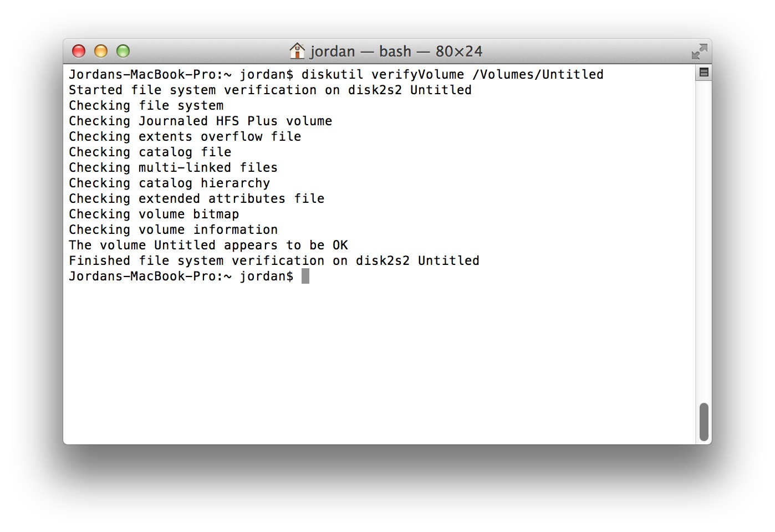775x532 pixels.
Task: Zoom the window using green button
Action: click(123, 51)
